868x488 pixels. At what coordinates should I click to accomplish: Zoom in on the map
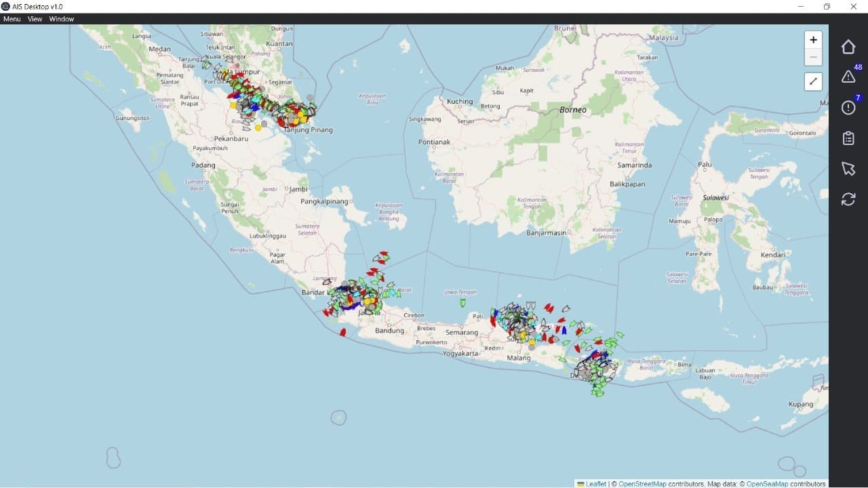(x=813, y=40)
